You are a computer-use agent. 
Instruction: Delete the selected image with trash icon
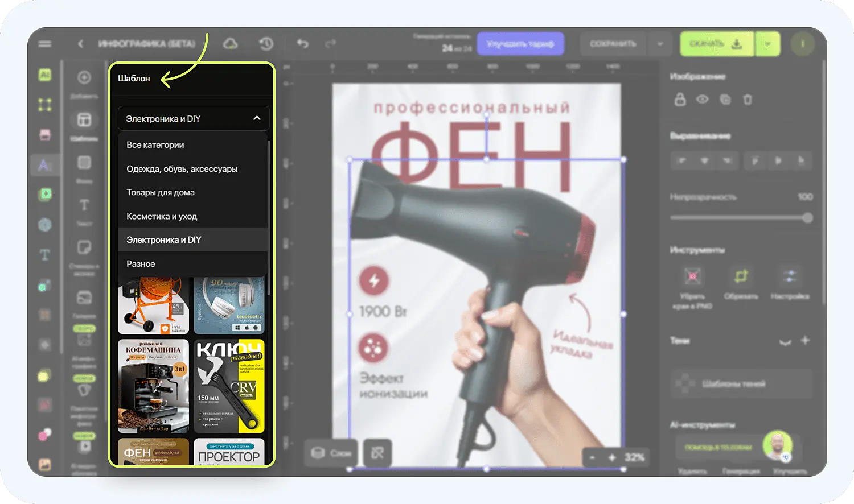point(748,100)
